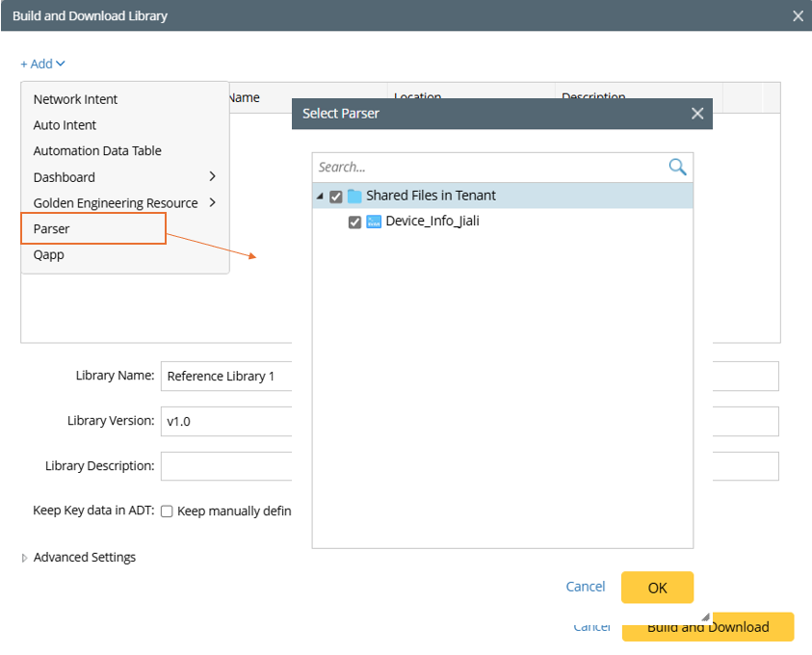Image resolution: width=812 pixels, height=655 pixels.
Task: Expand the Dashboard submenu arrow
Action: click(x=212, y=177)
